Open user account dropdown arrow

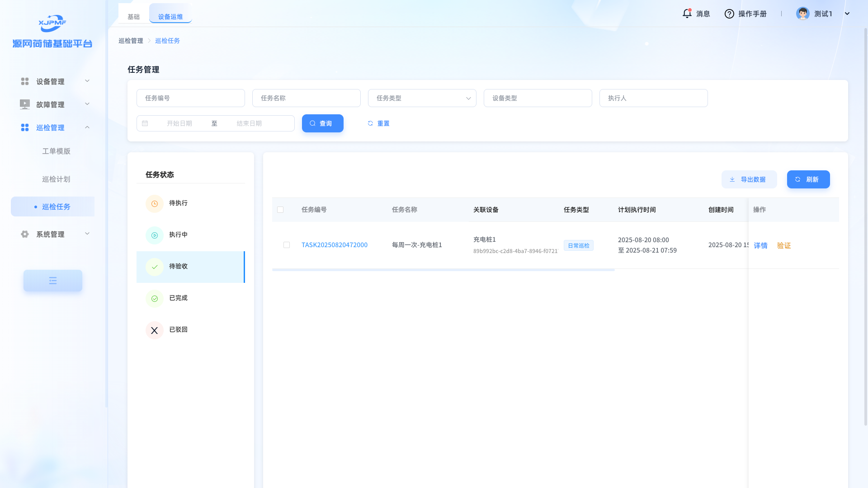click(x=847, y=14)
